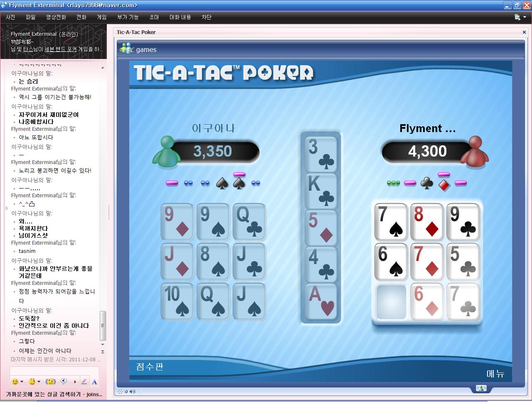Select the 5 of diamonds center card
The image size is (532, 402).
pyautogui.click(x=321, y=227)
